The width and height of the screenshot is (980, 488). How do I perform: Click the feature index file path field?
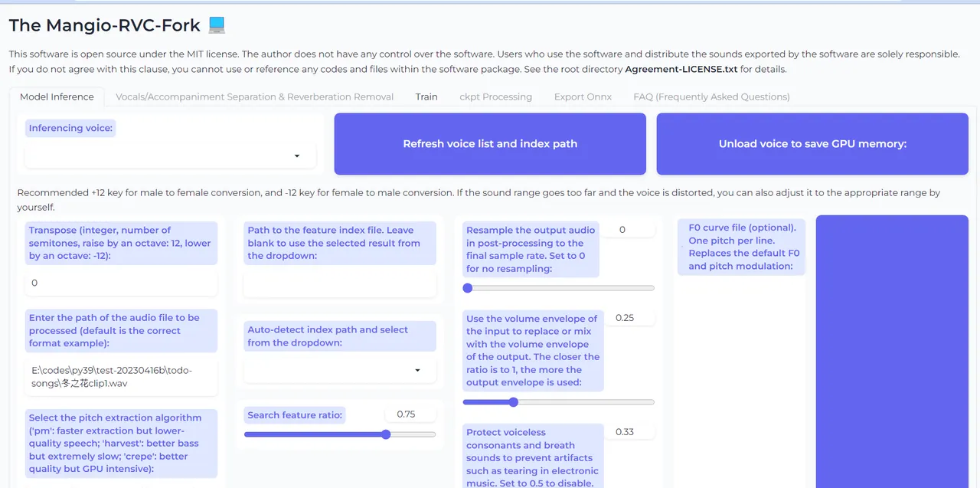tap(339, 285)
